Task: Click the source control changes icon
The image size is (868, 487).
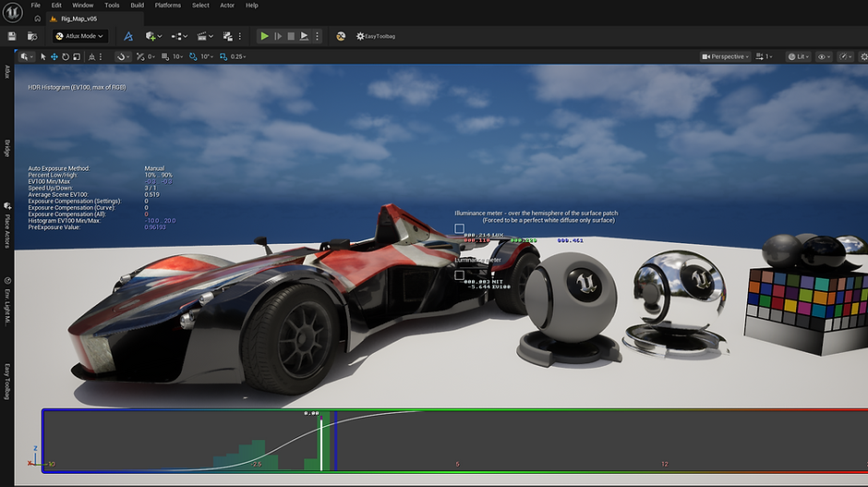Action: pos(227,36)
